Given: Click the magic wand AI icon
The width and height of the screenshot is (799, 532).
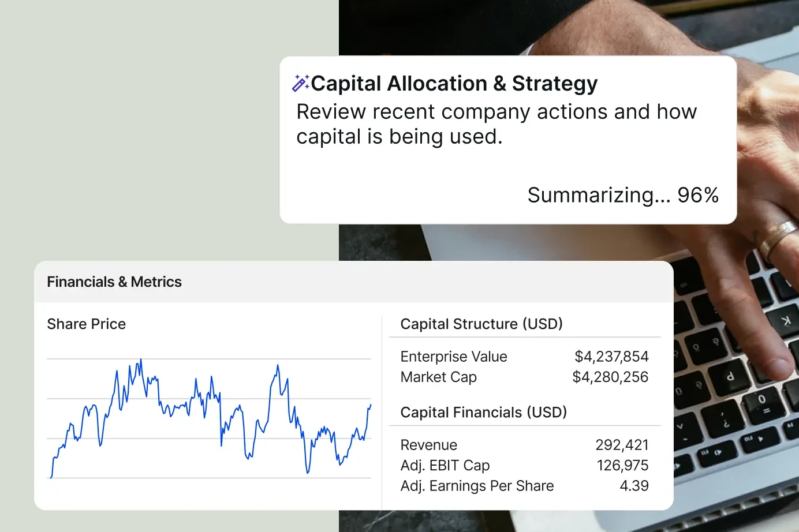Looking at the screenshot, I should (300, 83).
